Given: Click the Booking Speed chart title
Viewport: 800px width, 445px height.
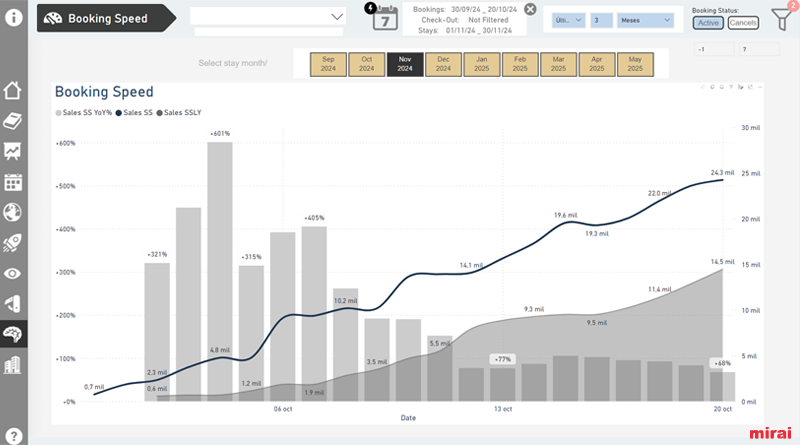Looking at the screenshot, I should pos(104,92).
